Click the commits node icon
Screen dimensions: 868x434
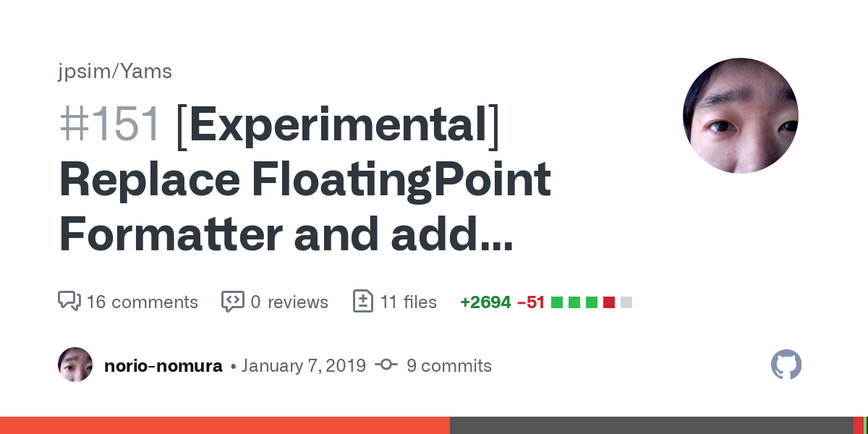(x=386, y=365)
